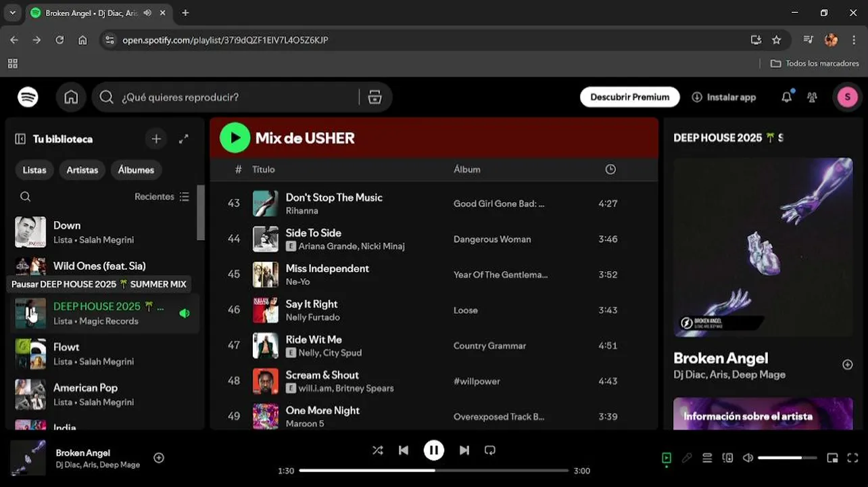
Task: Play Mix de USHER green button
Action: click(235, 138)
